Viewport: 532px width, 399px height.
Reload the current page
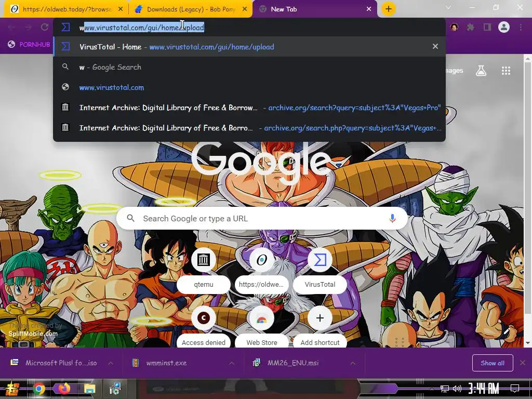(45, 27)
